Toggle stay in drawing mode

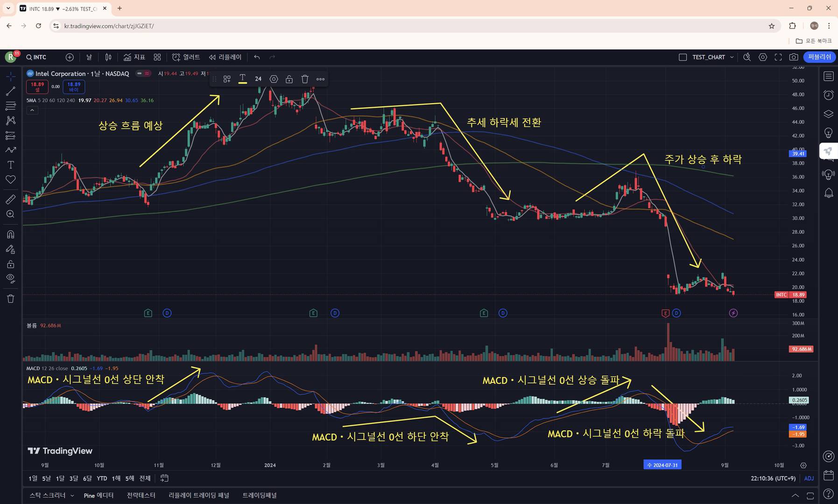[x=10, y=249]
